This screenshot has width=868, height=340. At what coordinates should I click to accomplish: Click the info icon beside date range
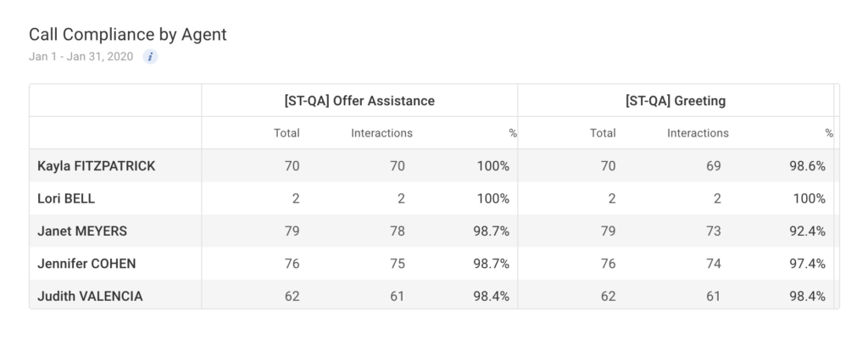[150, 57]
